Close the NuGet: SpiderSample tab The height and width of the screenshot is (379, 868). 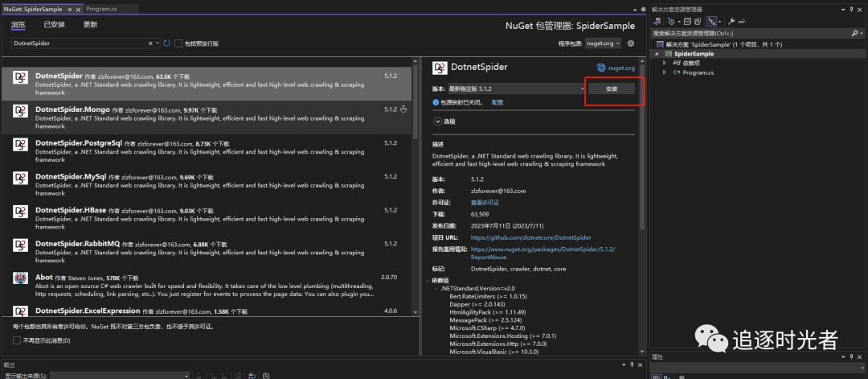tap(79, 10)
